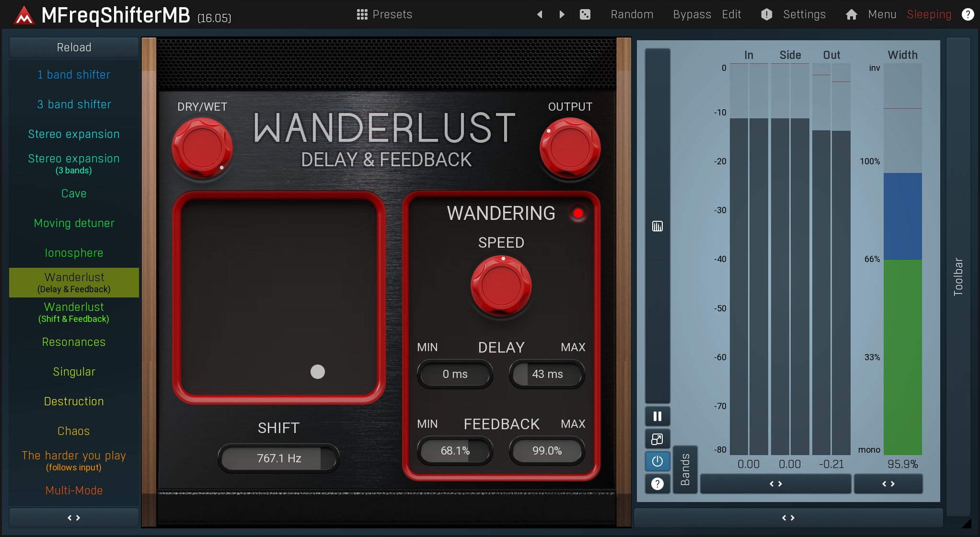Click the DRY/WET red knob
This screenshot has height=537, width=980.
(202, 148)
